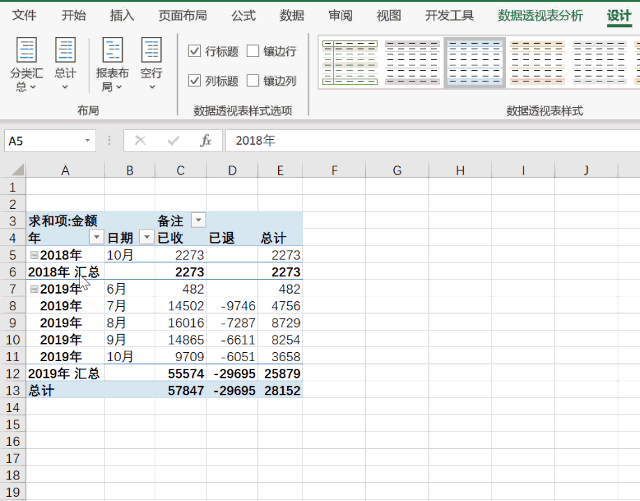This screenshot has height=501, width=640.
Task: Click the cell containing 57847
Action: (181, 390)
